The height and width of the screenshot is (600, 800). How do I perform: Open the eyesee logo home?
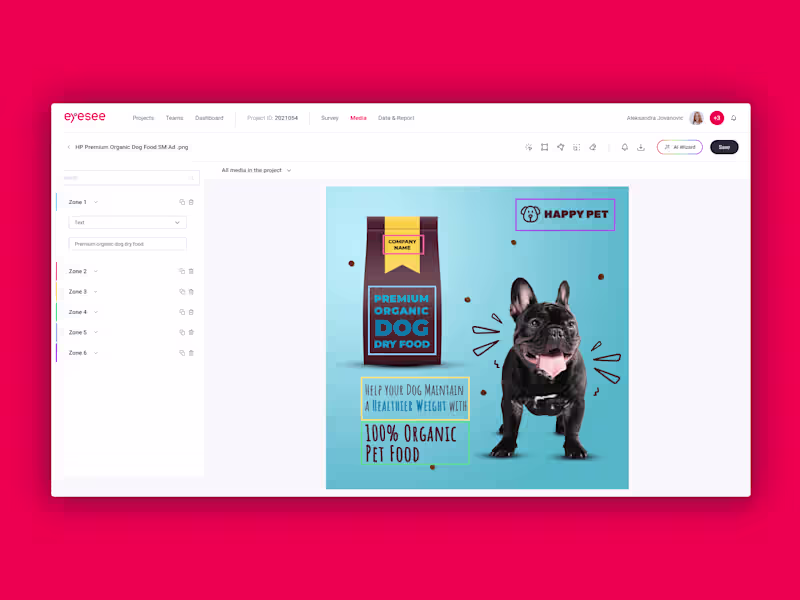pyautogui.click(x=85, y=117)
